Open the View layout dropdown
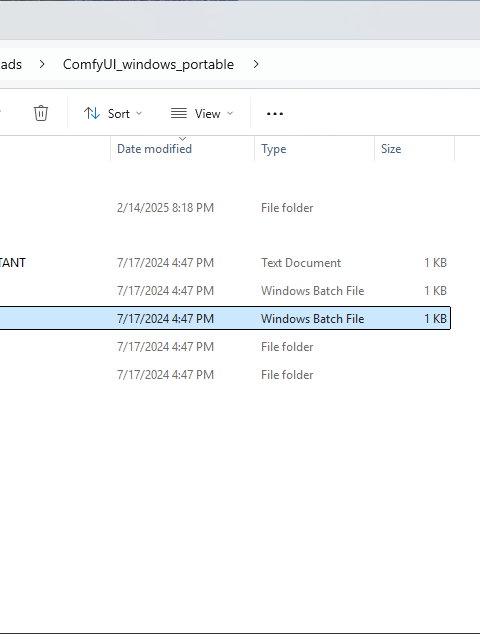This screenshot has width=480, height=634. tap(202, 114)
